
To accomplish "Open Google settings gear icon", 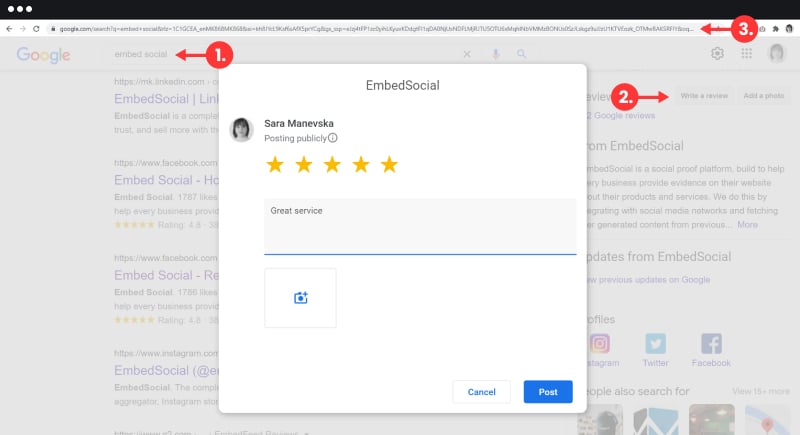I will (x=717, y=54).
